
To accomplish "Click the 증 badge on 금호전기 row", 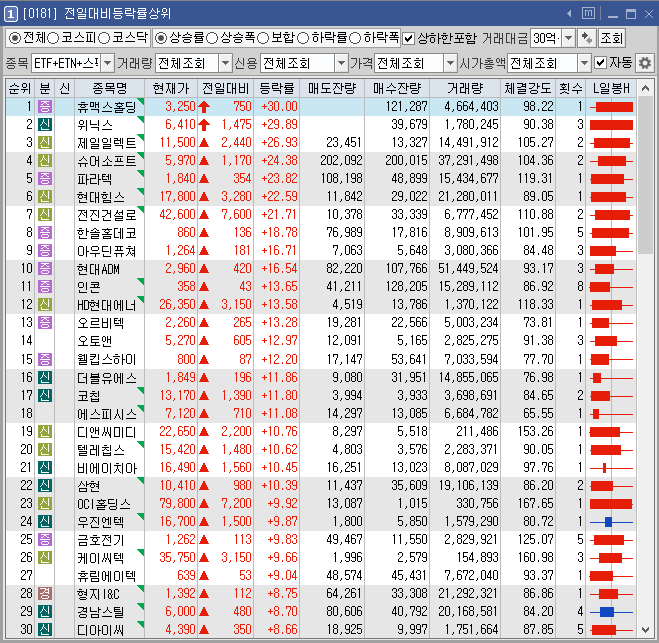I will point(45,539).
